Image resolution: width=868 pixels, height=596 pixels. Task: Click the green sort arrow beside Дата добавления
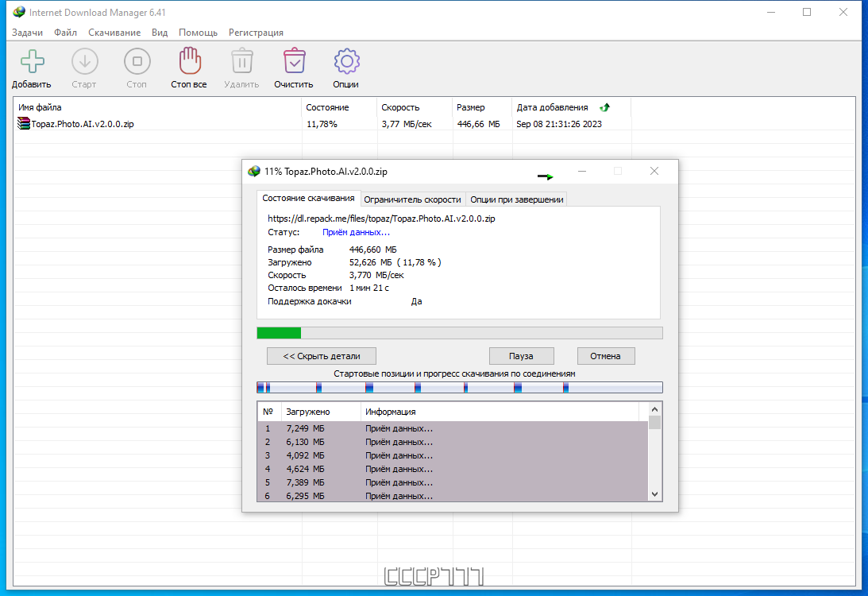pos(604,107)
